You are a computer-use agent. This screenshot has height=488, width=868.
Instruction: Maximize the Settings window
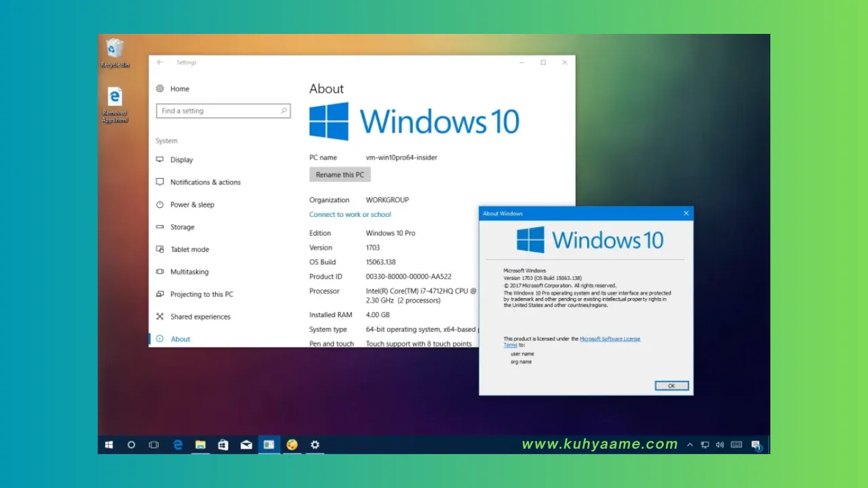tap(543, 62)
